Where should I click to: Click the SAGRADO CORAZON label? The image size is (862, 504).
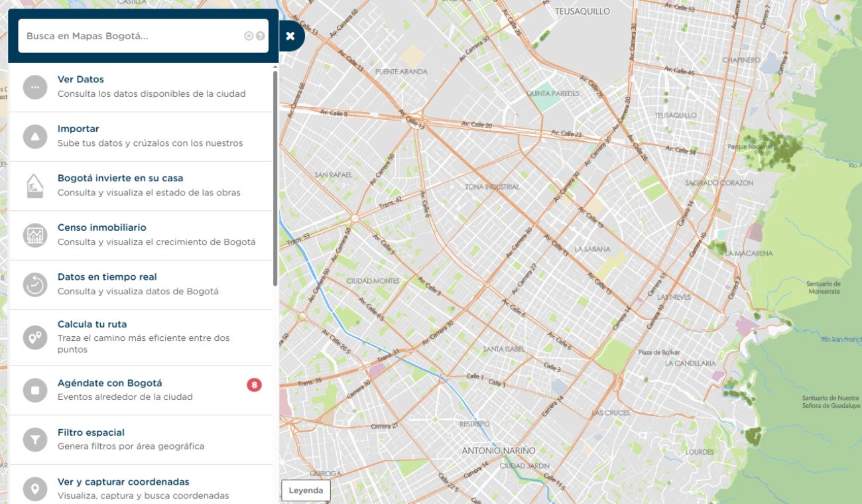click(x=719, y=182)
